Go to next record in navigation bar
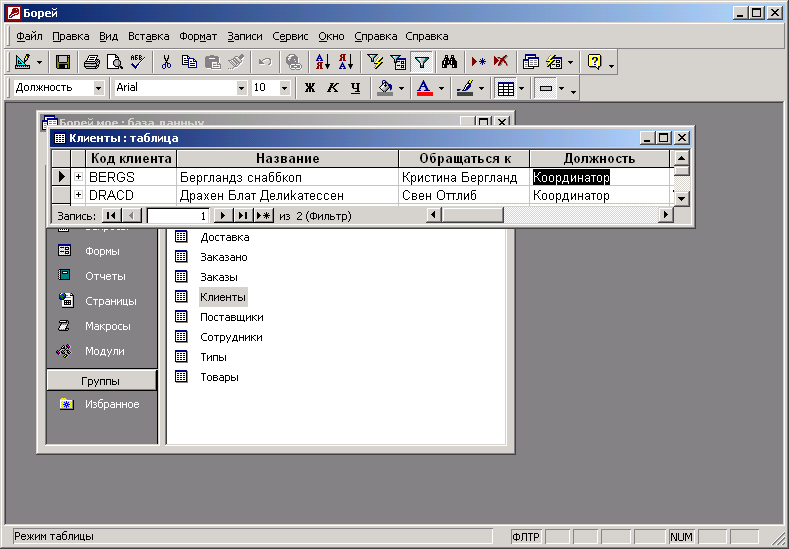The width and height of the screenshot is (789, 549). 223,216
